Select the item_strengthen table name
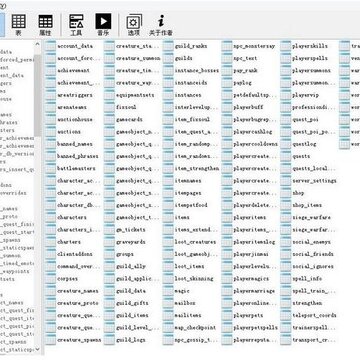Viewport: 360px width, 360px height. [197, 168]
